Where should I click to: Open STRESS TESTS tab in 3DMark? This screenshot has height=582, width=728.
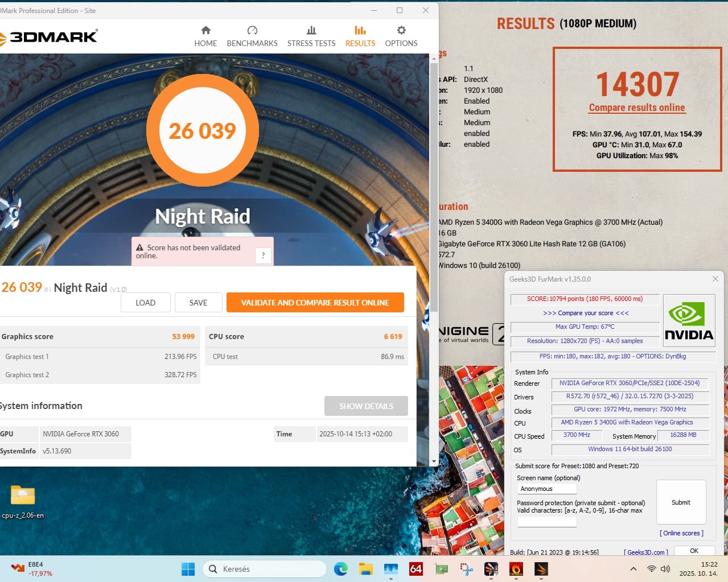pyautogui.click(x=311, y=36)
